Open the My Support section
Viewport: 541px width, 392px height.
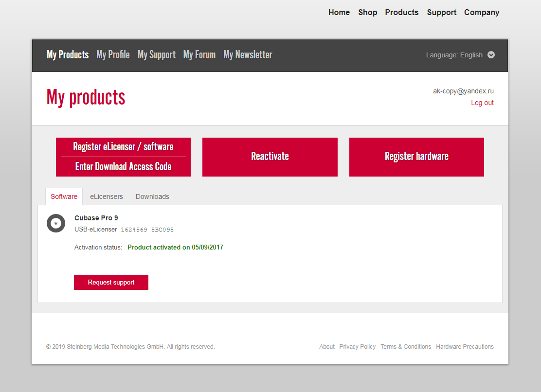[x=157, y=55]
